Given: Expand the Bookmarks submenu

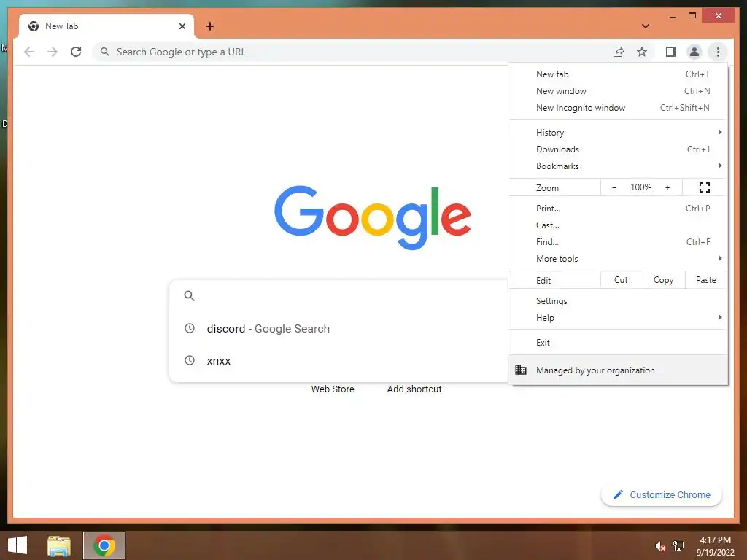Looking at the screenshot, I should coord(618,166).
